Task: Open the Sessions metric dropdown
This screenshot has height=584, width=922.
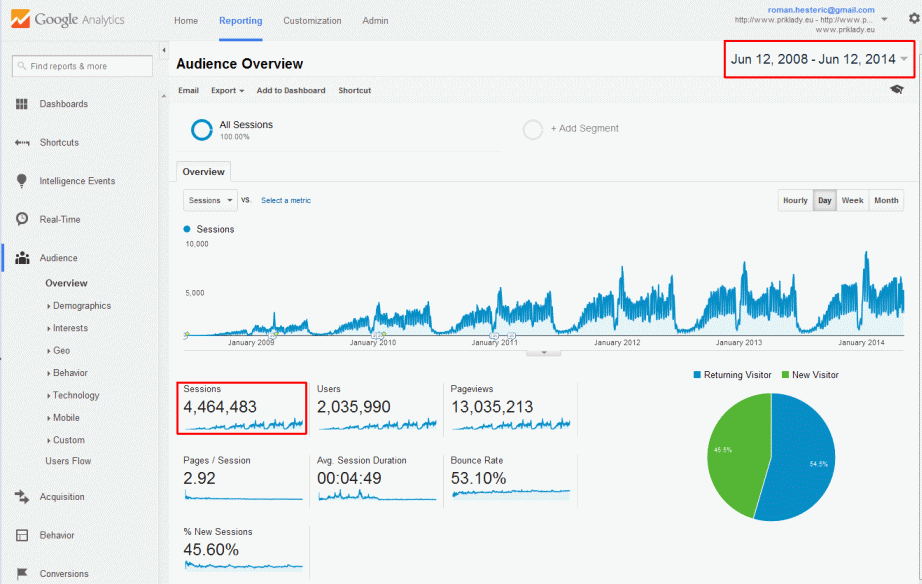Action: pyautogui.click(x=211, y=201)
